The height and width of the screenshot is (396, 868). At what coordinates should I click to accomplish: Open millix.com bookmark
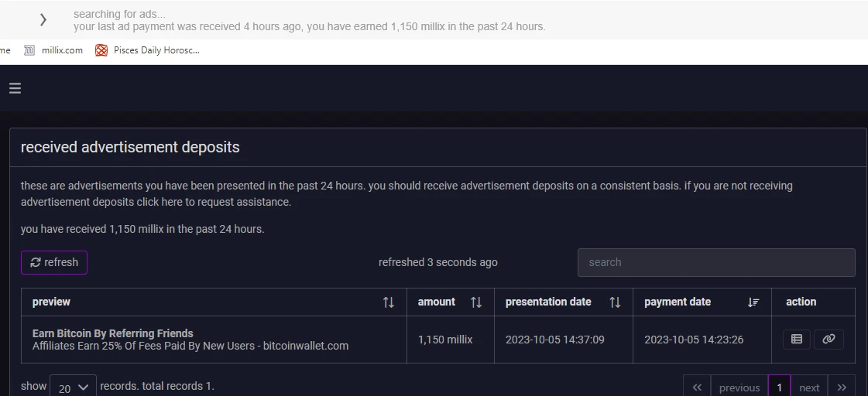53,50
